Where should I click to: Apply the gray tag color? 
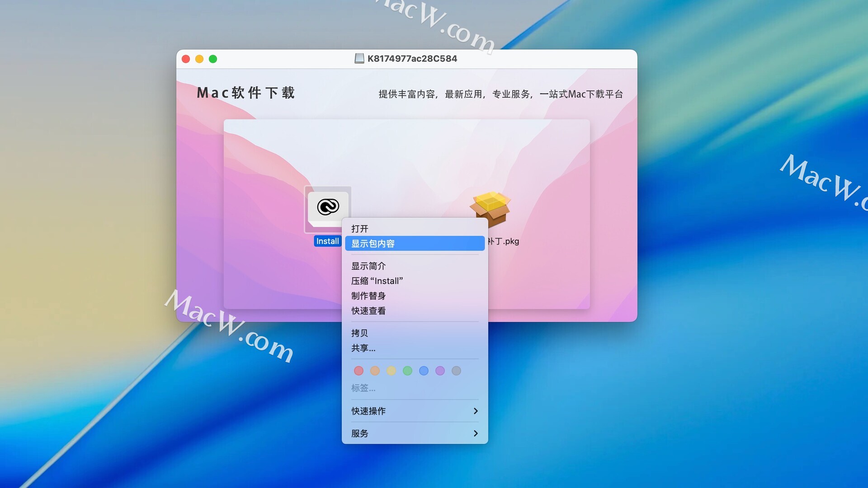456,371
